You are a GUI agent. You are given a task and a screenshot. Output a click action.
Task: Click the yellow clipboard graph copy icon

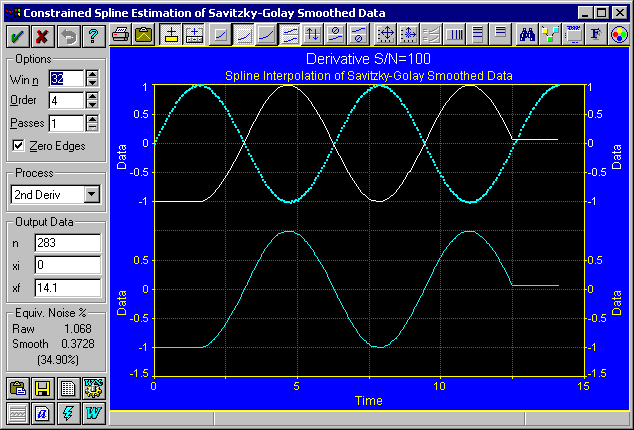(x=144, y=35)
